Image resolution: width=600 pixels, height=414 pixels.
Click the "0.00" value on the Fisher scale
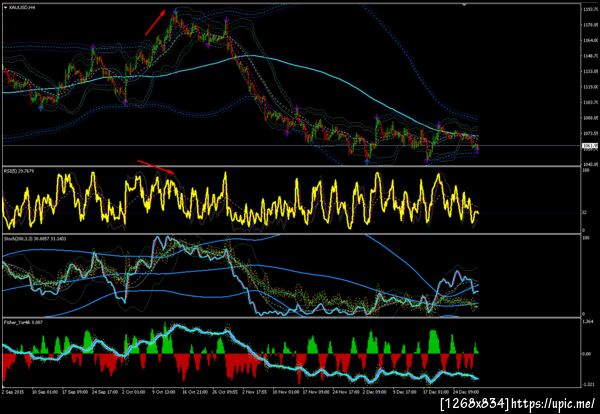pos(587,354)
